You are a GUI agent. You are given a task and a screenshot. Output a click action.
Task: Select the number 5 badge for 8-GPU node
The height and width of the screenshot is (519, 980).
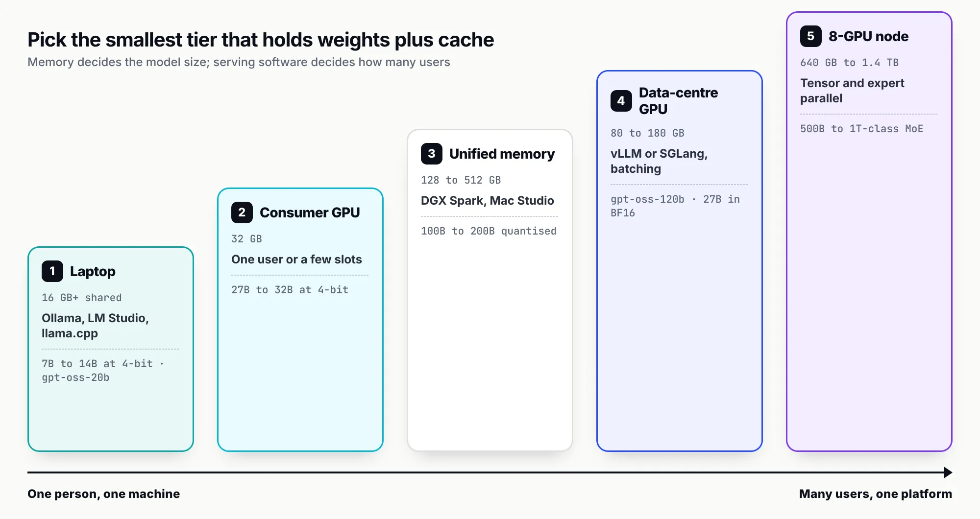[x=811, y=36]
